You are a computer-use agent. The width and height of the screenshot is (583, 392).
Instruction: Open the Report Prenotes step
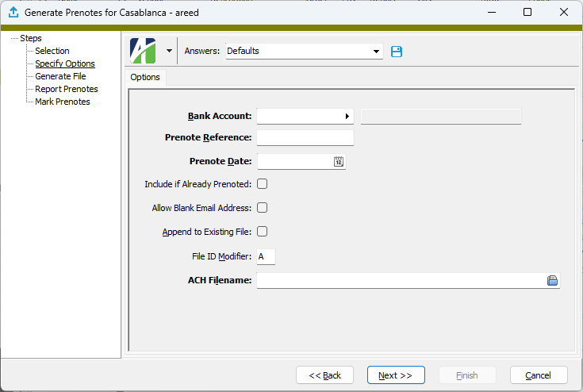click(67, 89)
